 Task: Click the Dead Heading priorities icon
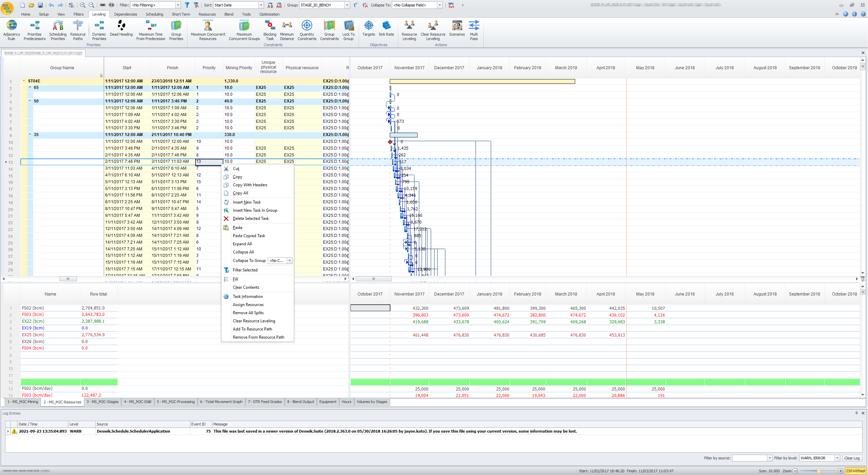(121, 29)
